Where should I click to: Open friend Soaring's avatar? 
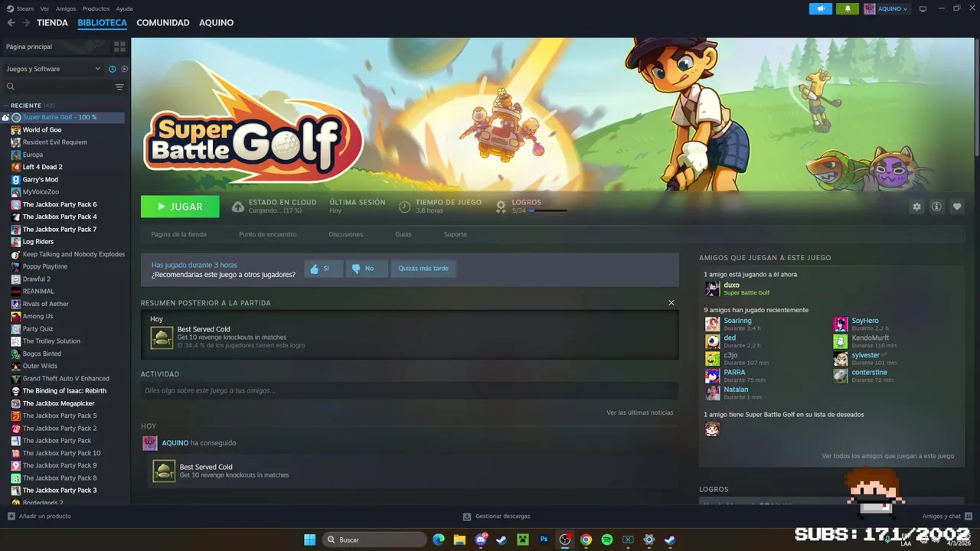[x=713, y=324]
